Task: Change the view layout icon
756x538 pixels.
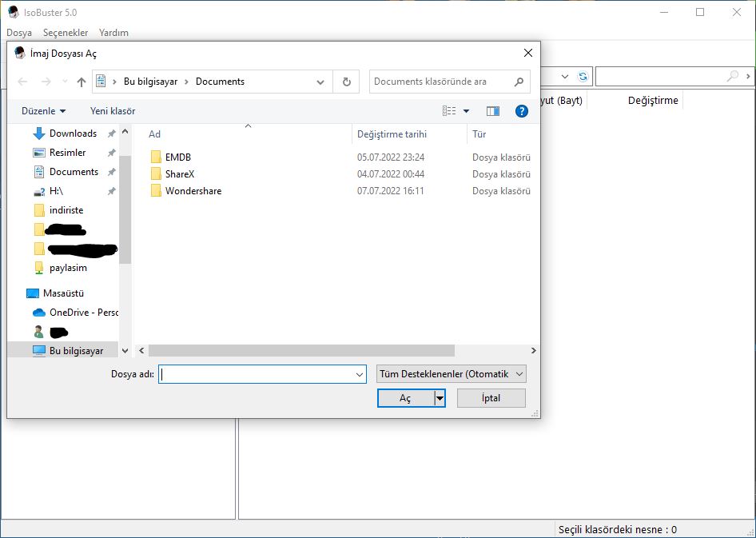Action: 449,111
